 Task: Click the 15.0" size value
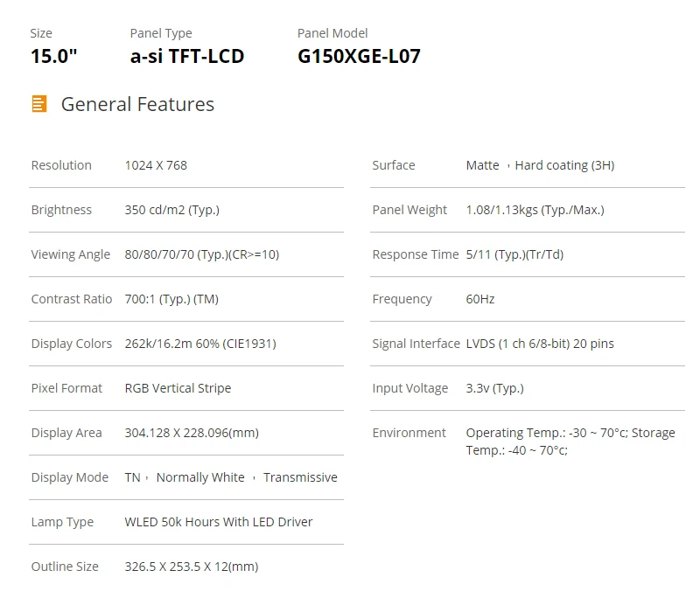(x=54, y=57)
